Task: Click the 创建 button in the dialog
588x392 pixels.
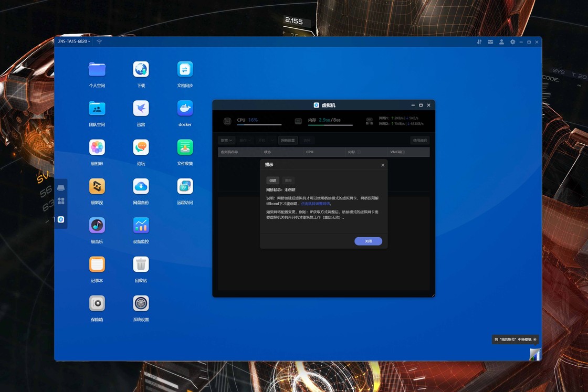Action: [273, 181]
